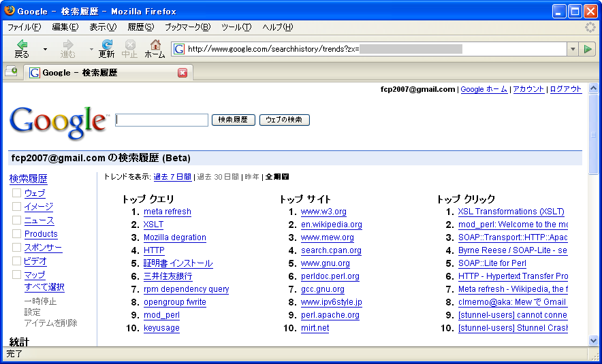The image size is (602, 364).
Task: Click the ログアウト link
Action: click(x=566, y=89)
